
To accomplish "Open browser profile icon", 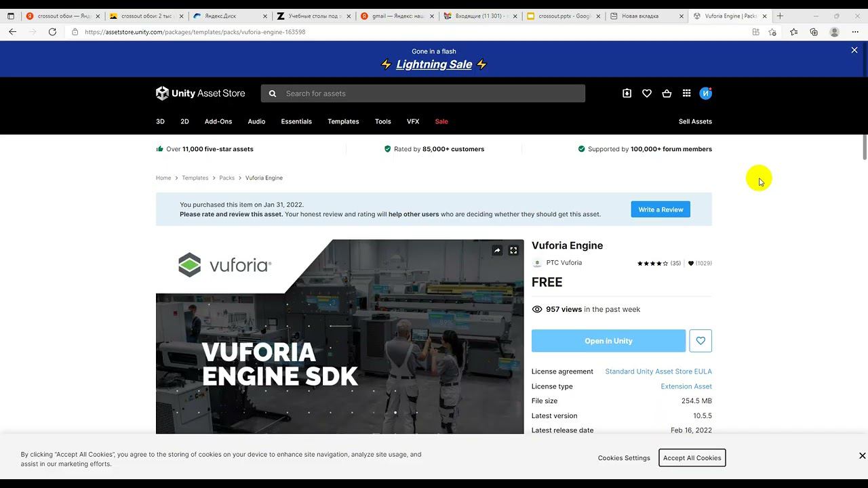I will click(x=835, y=32).
